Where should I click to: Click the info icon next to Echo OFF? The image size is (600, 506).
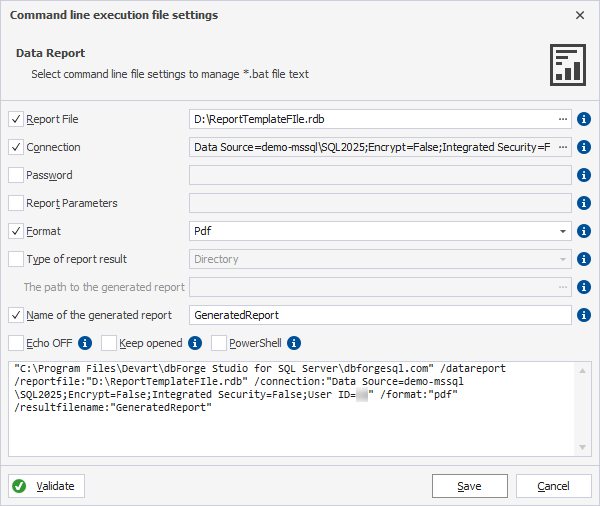click(x=85, y=343)
